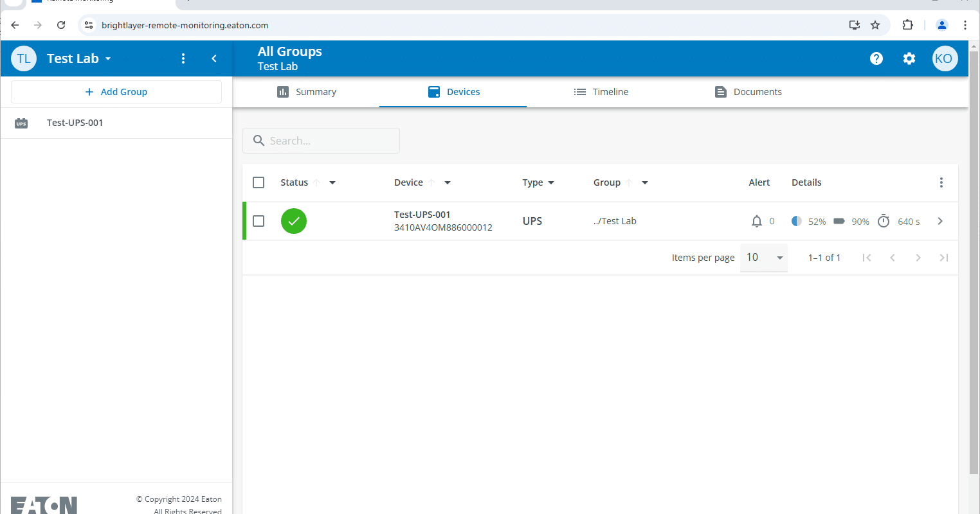Click the ../Test Lab group cell

[x=615, y=221]
